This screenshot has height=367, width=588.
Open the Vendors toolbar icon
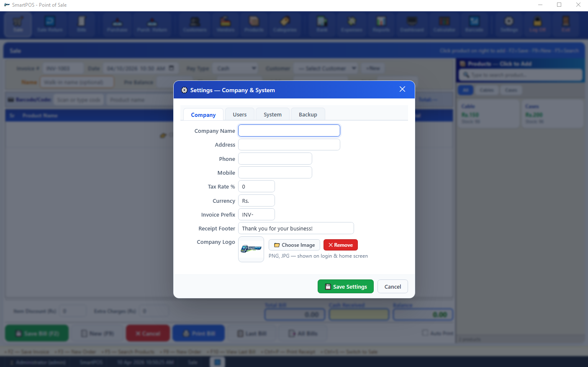(226, 24)
